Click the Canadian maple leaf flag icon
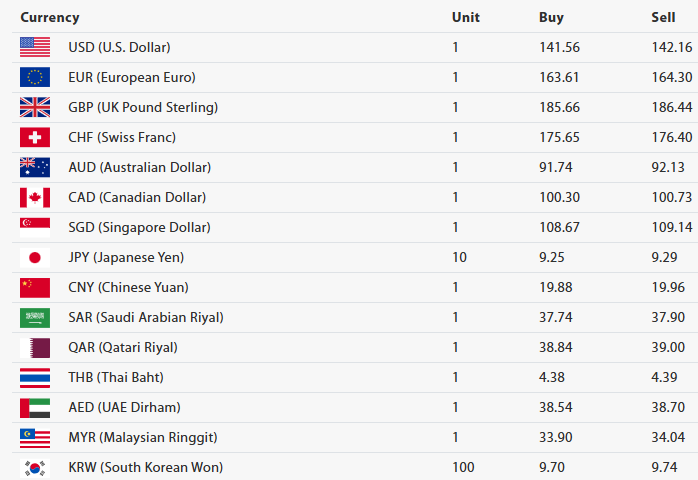The width and height of the screenshot is (698, 480). click(34, 197)
